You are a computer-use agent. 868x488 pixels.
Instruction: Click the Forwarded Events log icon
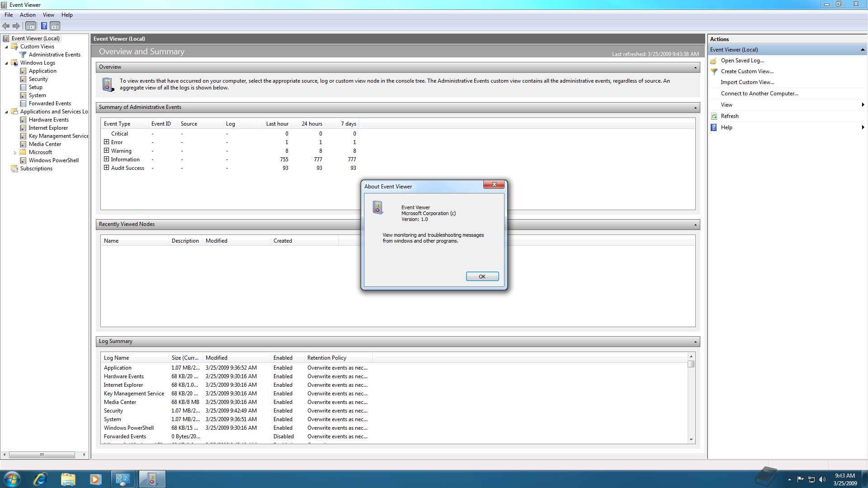click(x=23, y=103)
